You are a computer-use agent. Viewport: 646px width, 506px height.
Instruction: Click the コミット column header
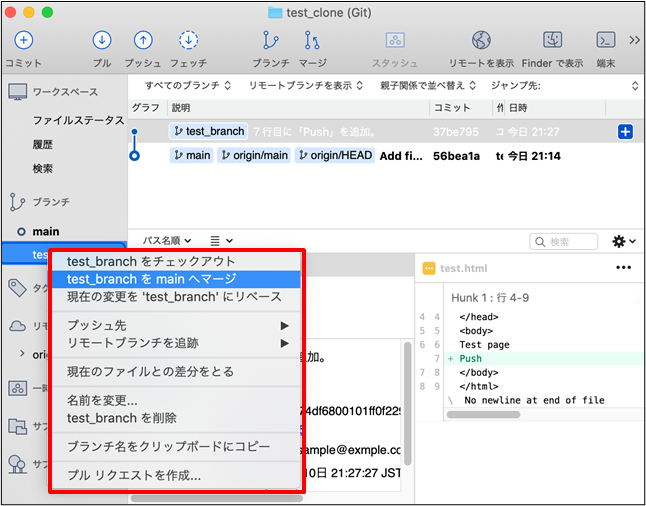point(461,108)
